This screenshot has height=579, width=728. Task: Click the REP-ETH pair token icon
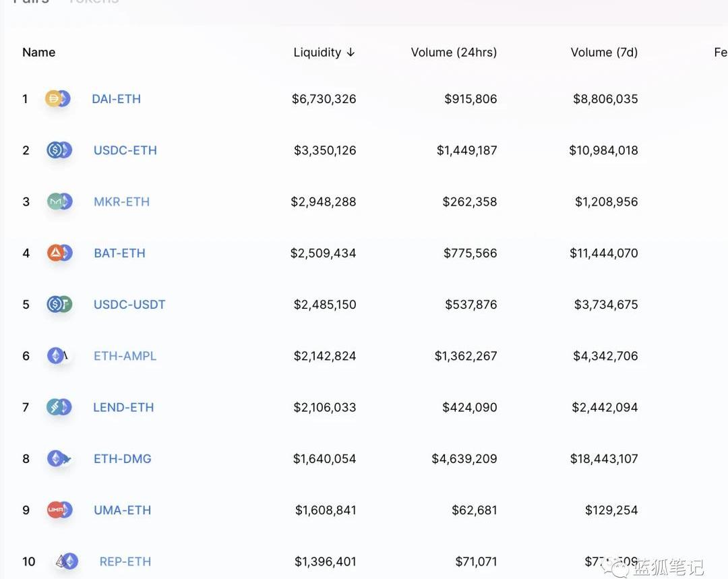tap(66, 561)
